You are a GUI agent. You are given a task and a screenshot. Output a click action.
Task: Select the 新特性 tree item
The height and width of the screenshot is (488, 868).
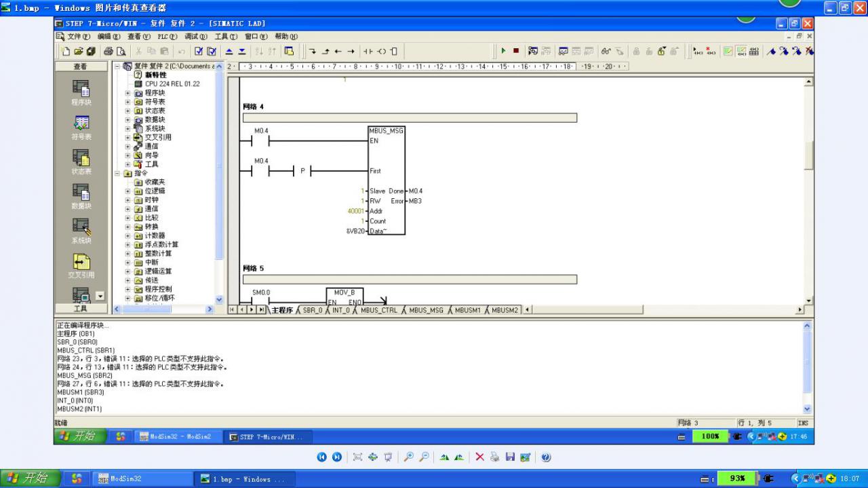(155, 75)
